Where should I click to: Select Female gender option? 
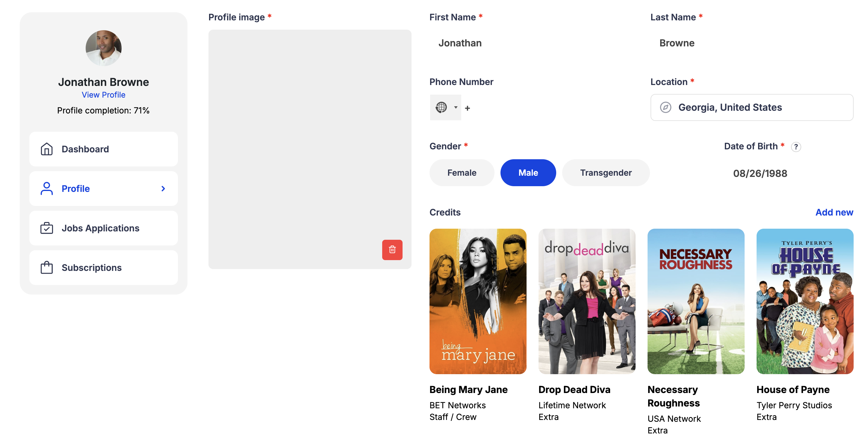click(462, 173)
